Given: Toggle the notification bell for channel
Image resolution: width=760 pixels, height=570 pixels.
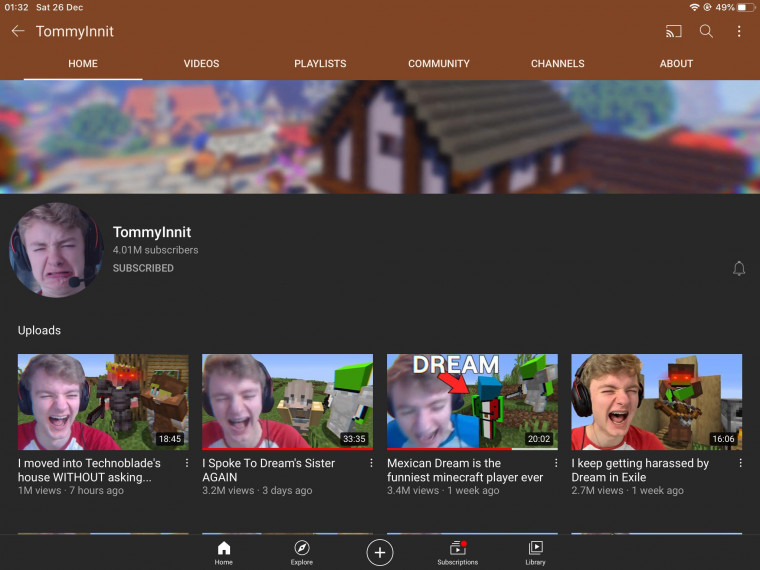Looking at the screenshot, I should pyautogui.click(x=739, y=268).
